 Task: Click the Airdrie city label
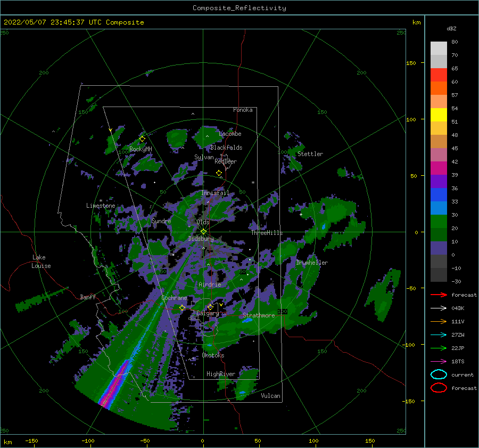pos(210,284)
